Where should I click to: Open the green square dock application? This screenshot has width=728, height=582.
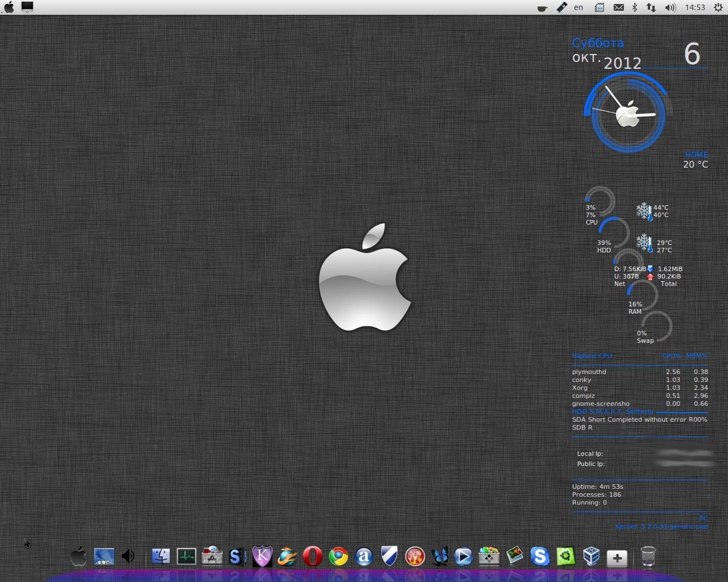coord(565,556)
